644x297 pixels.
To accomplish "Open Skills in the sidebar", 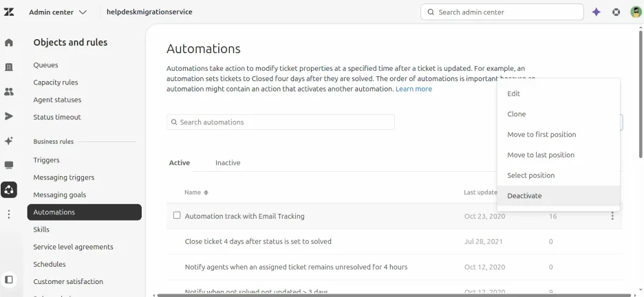I will pos(41,230).
